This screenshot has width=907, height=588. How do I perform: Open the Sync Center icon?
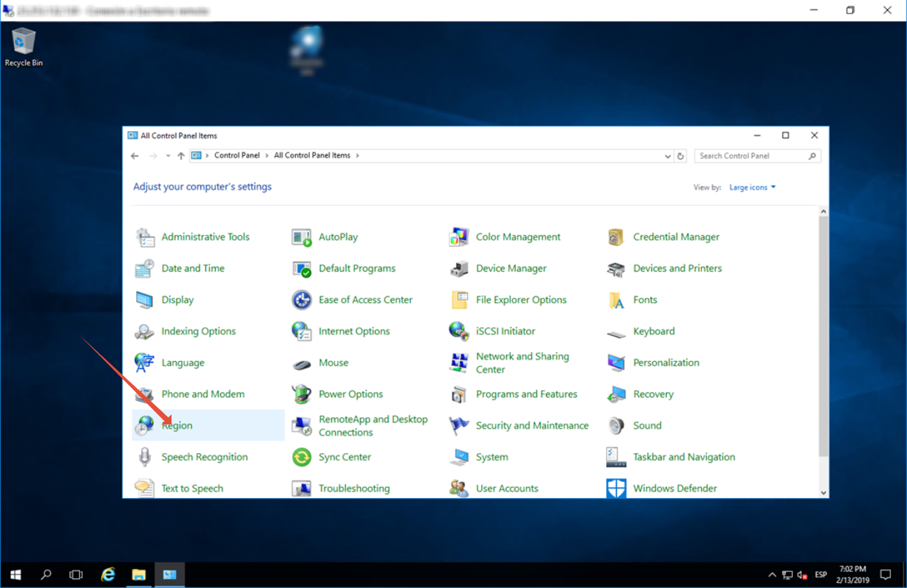tap(301, 457)
